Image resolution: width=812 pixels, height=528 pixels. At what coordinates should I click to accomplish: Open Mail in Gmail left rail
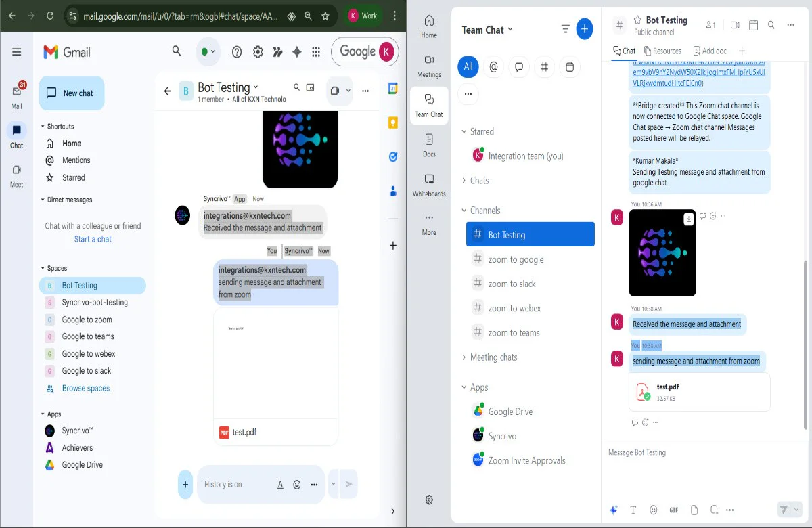pyautogui.click(x=17, y=95)
